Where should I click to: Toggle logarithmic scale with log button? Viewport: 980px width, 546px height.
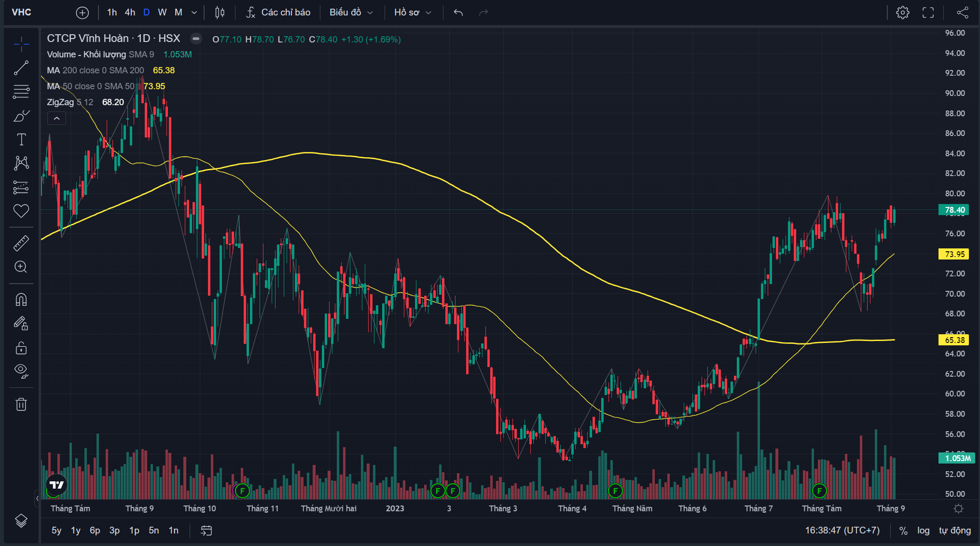pyautogui.click(x=923, y=531)
